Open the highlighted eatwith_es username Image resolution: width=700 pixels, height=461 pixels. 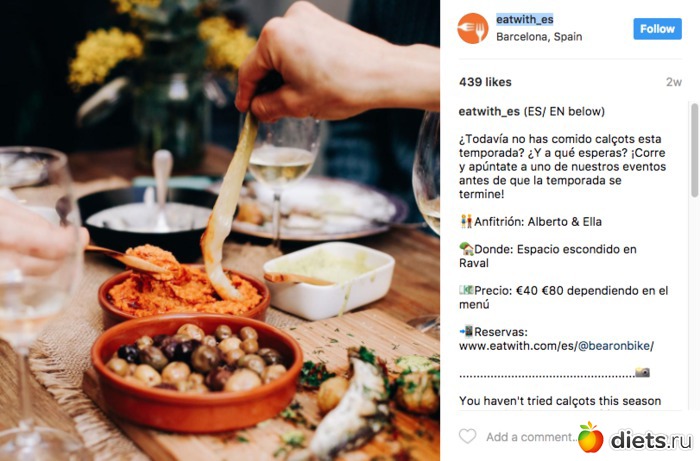525,19
